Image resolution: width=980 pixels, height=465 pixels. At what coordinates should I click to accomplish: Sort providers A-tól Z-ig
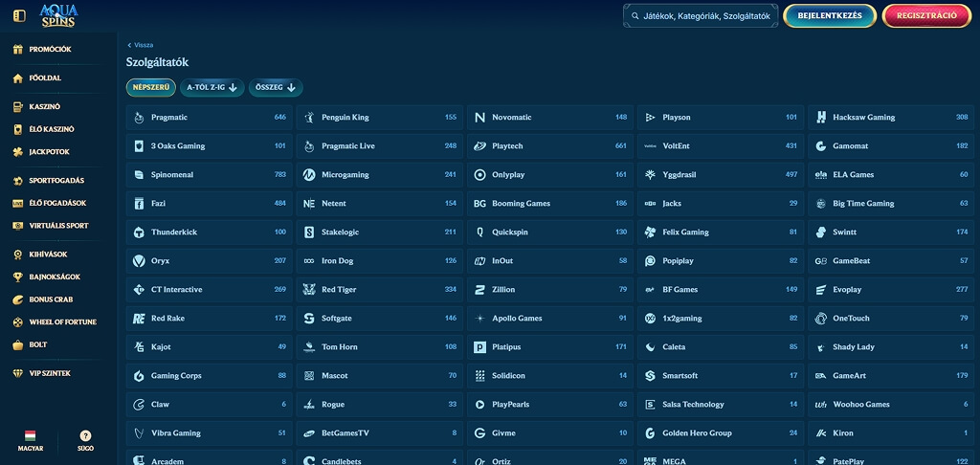[212, 87]
